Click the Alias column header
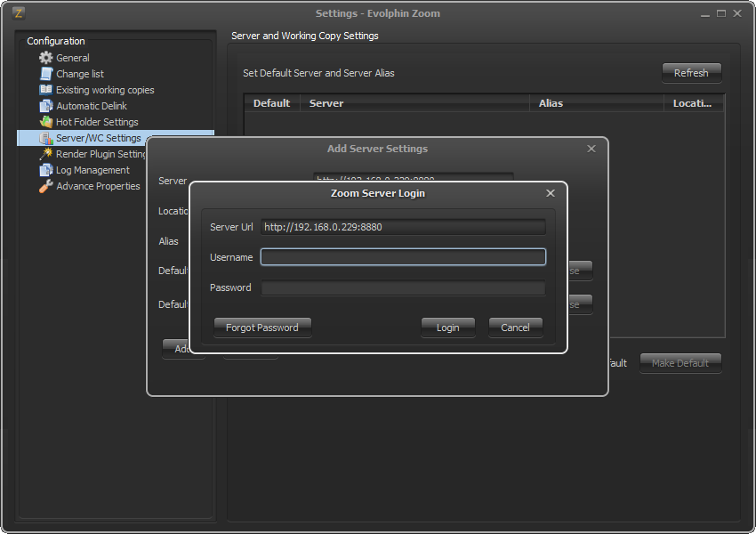 tap(597, 103)
